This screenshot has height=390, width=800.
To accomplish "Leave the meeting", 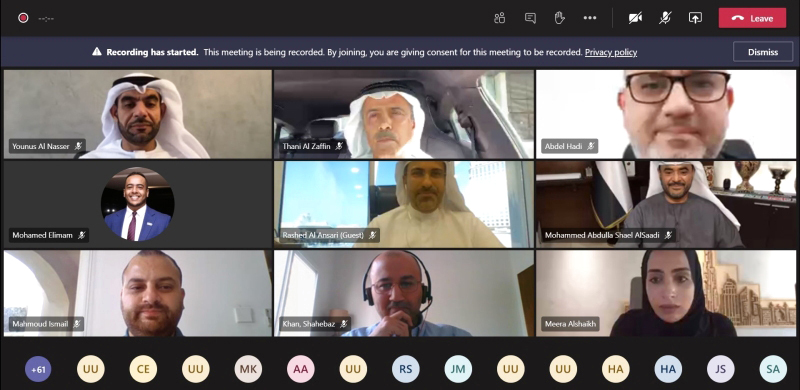I will point(752,18).
